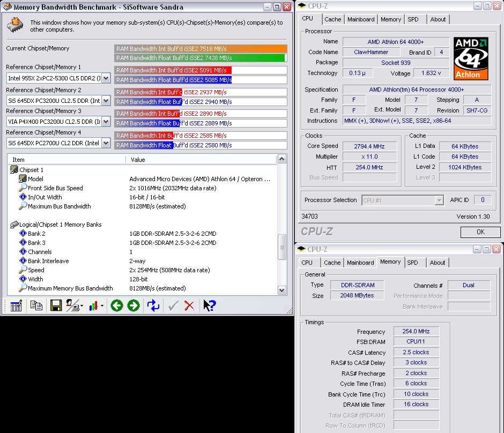Click the green Back arrow icon
The height and width of the screenshot is (433, 504).
(x=117, y=305)
